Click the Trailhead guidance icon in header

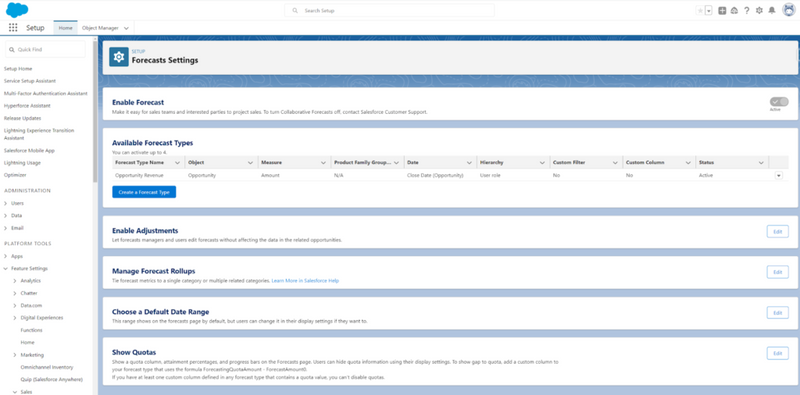point(734,11)
